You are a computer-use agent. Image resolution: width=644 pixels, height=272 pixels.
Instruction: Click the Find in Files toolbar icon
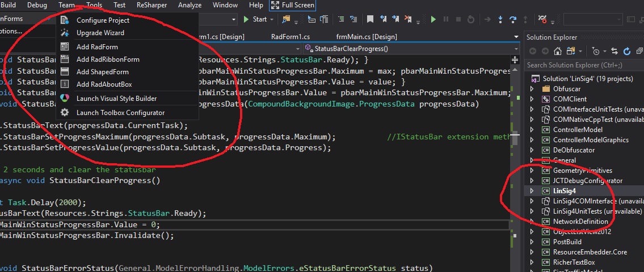point(287,19)
